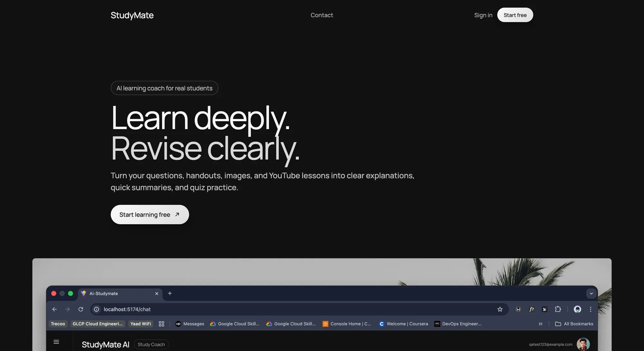Viewport: 644px width, 351px height.
Task: Open the DevOps Engineer... bookmark
Action: pos(458,324)
